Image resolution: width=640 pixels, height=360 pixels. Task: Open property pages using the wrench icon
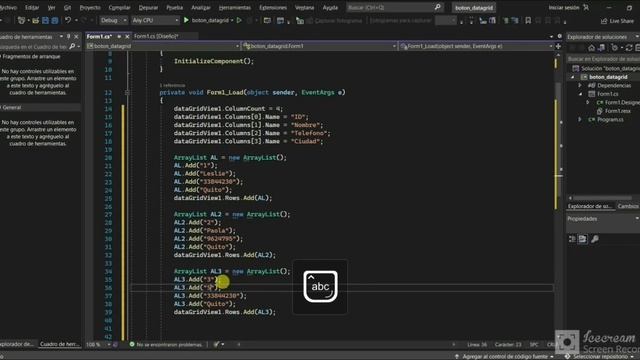coord(595,239)
